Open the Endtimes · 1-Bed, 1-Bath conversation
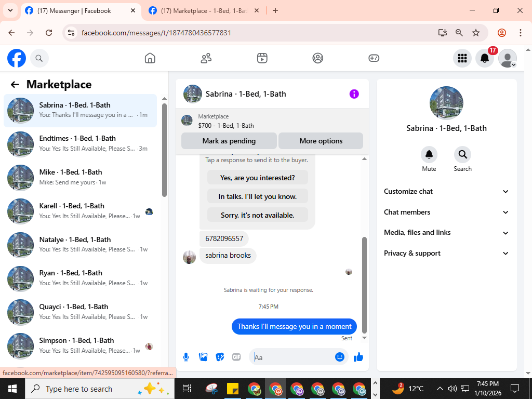The image size is (532, 399). (x=81, y=144)
